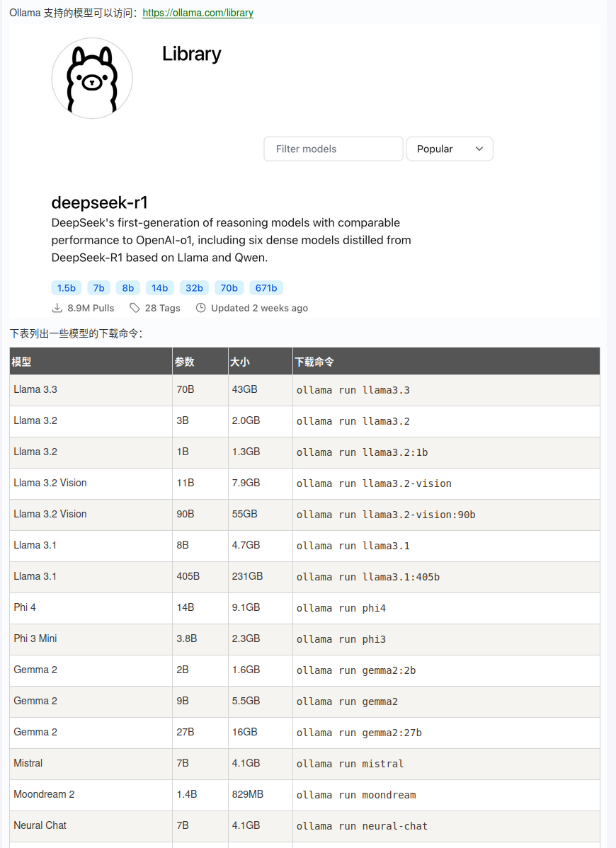Screen dimensions: 616x848
Task: Click the ollama run llama3.3 command
Action: pyautogui.click(x=353, y=390)
